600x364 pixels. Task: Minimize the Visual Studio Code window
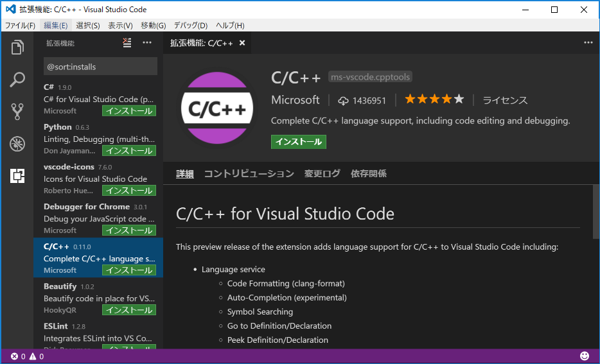tap(525, 10)
